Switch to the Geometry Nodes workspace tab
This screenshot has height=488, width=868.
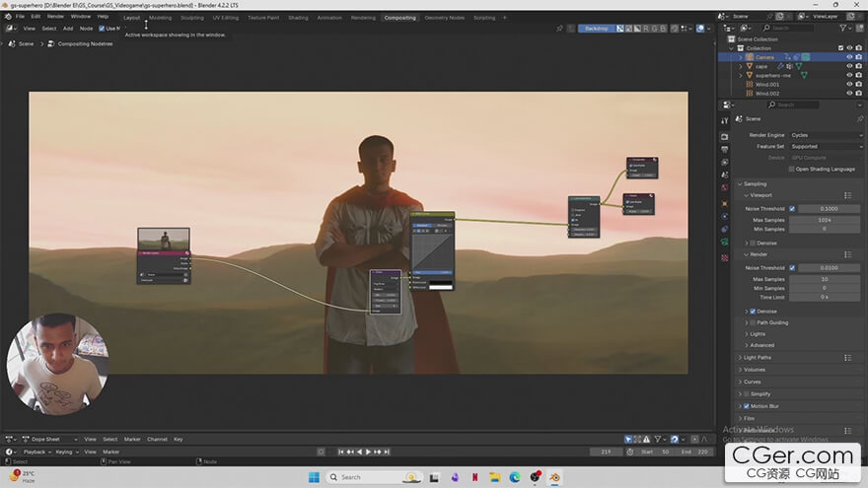coord(445,18)
